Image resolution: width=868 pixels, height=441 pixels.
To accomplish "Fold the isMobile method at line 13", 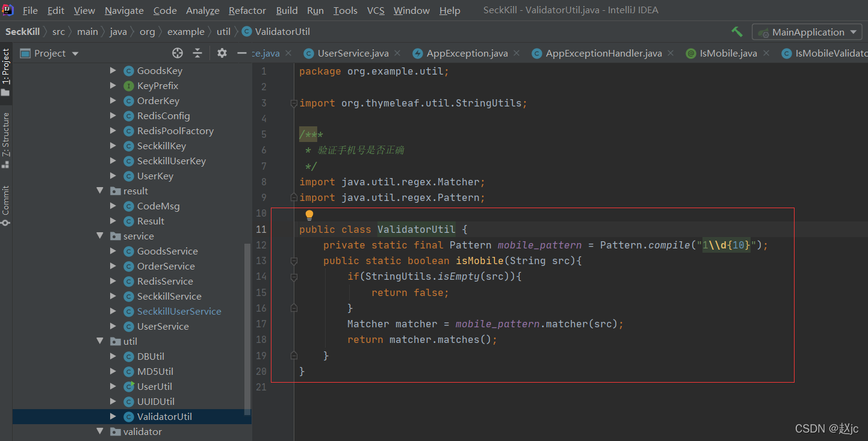I will (x=294, y=261).
